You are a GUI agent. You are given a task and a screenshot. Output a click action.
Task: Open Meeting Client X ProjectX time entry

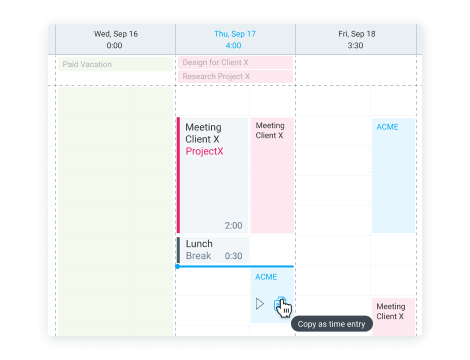[x=212, y=175]
